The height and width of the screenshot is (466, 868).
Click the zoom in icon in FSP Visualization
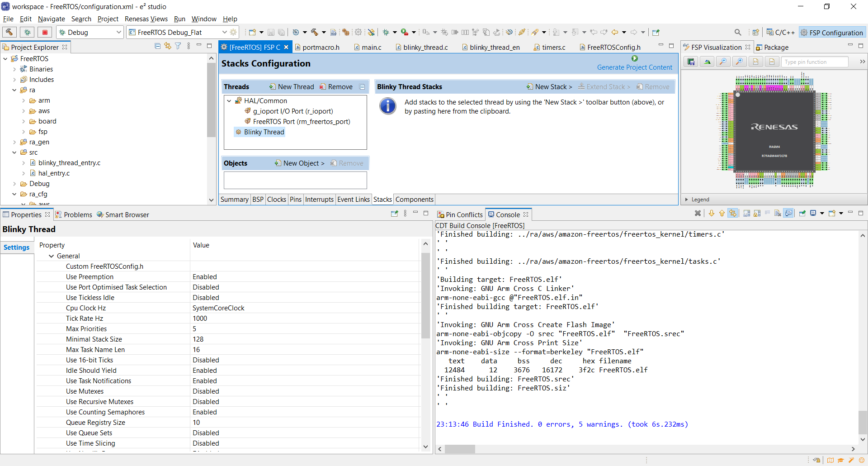coord(740,62)
